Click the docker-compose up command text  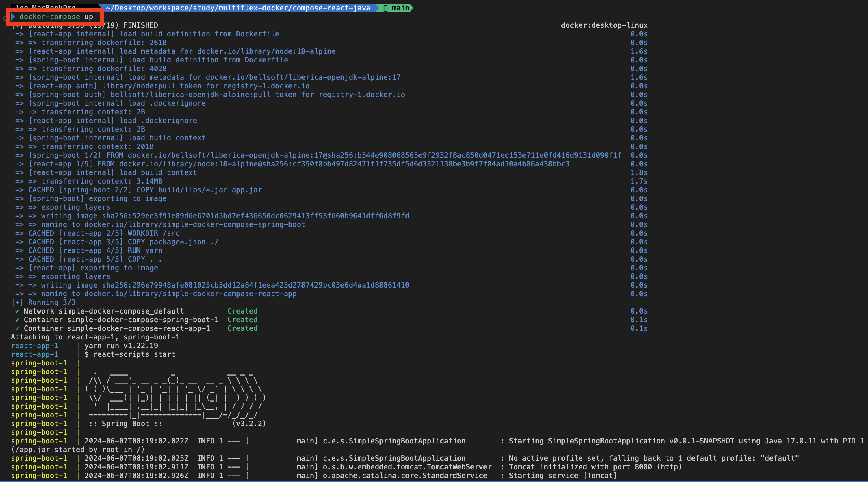(56, 17)
